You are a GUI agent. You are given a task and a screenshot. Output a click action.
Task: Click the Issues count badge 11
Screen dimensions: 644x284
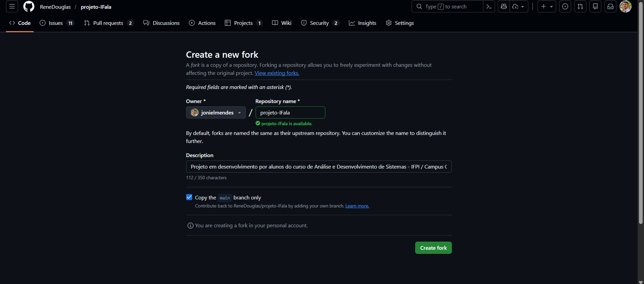[70, 23]
